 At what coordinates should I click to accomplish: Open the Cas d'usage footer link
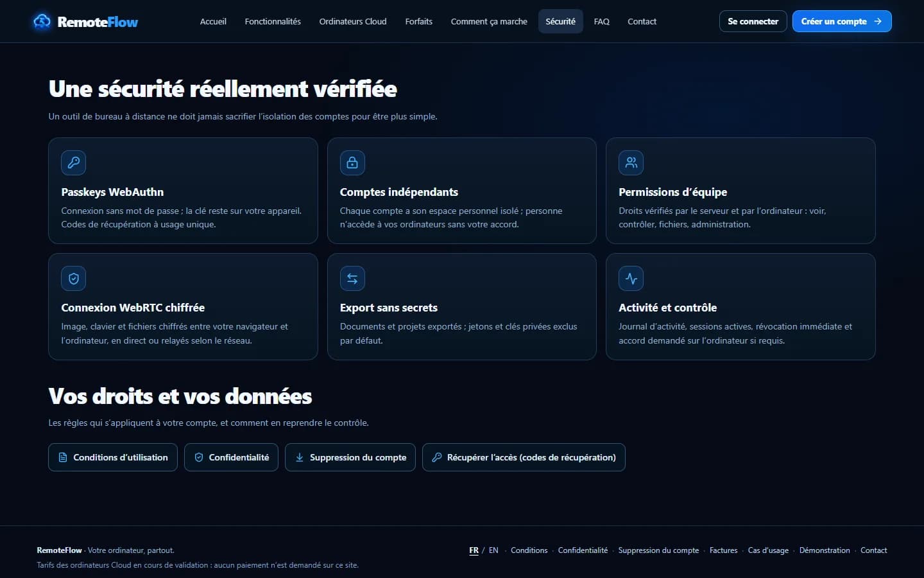[x=768, y=550]
